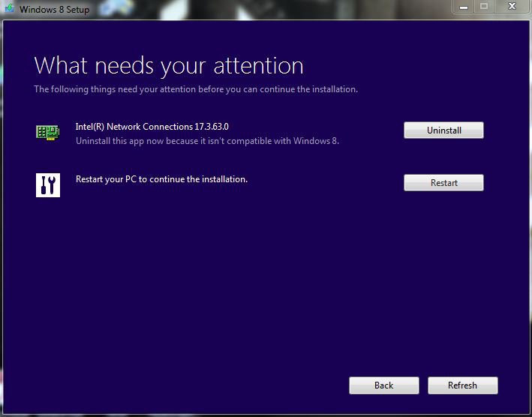Click the Windows 8 Setup title bar icon
This screenshot has height=417, width=532.
point(10,8)
